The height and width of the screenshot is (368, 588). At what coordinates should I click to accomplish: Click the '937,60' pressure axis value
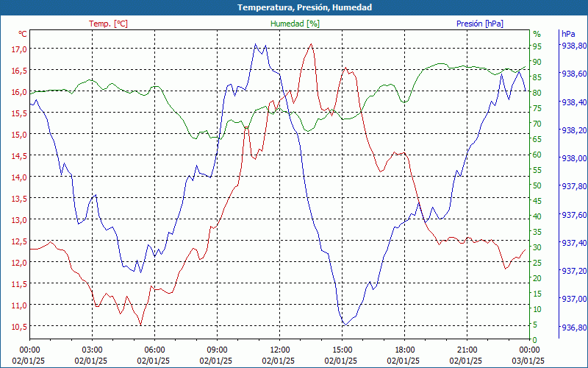click(x=573, y=215)
